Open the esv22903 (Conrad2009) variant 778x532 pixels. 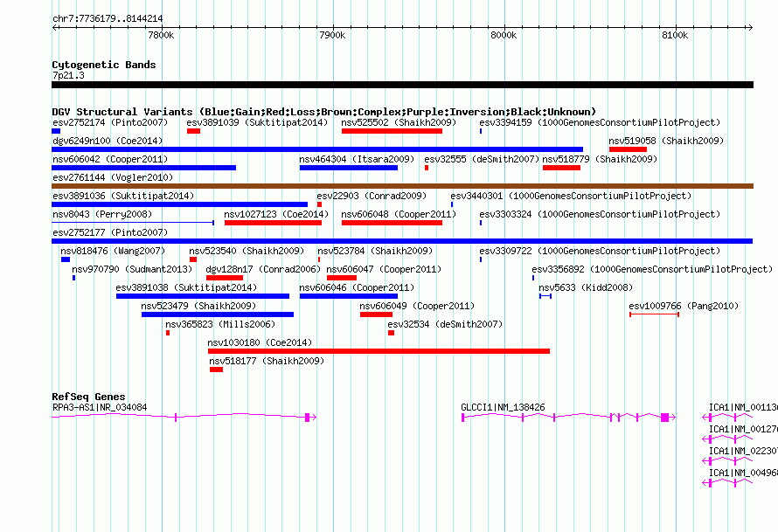click(x=320, y=204)
